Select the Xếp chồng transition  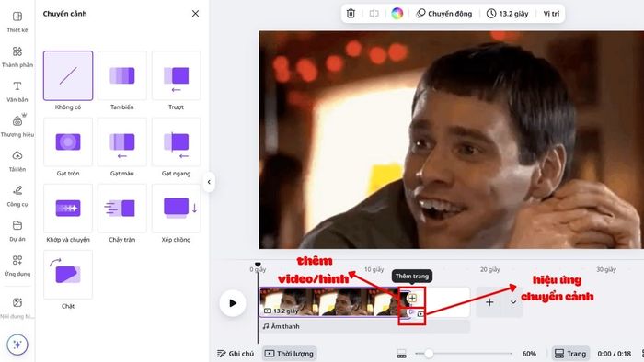pyautogui.click(x=177, y=209)
